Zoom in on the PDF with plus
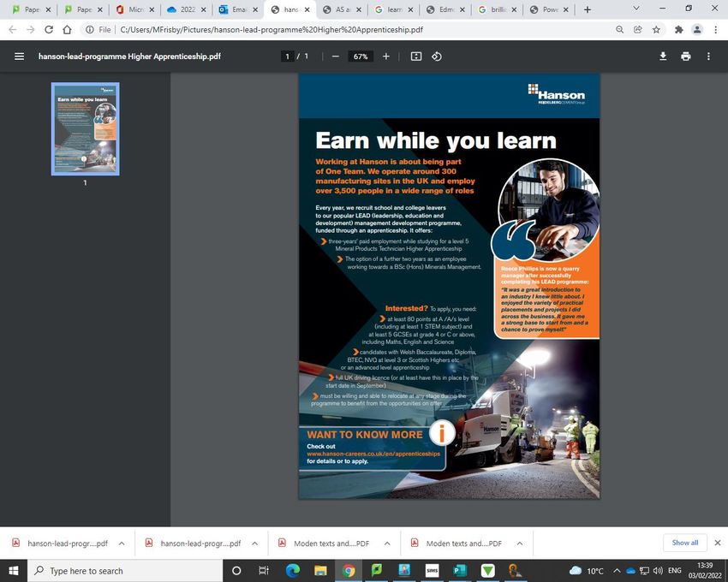 pos(385,56)
